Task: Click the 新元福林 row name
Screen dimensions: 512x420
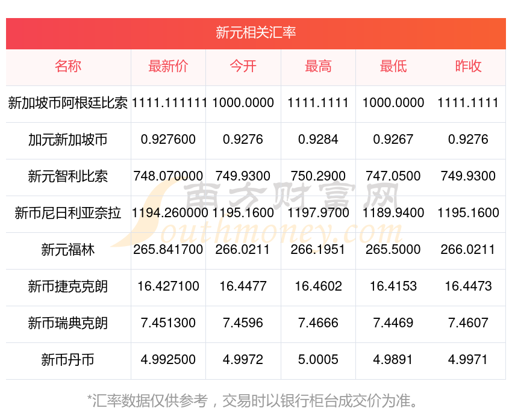Action: coord(68,250)
